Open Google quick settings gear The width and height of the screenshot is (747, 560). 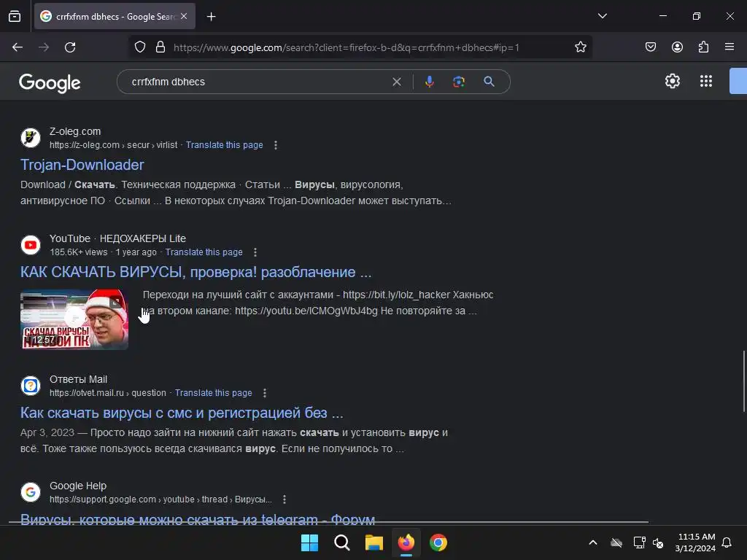[672, 81]
